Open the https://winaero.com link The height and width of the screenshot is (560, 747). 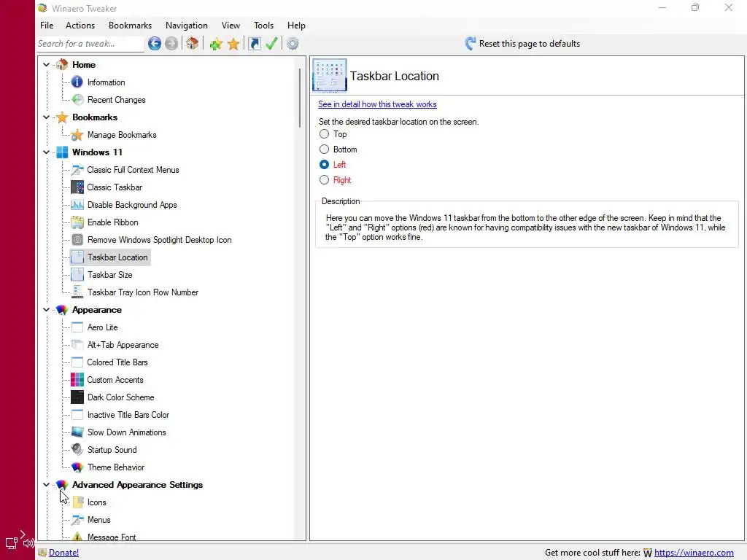694,553
